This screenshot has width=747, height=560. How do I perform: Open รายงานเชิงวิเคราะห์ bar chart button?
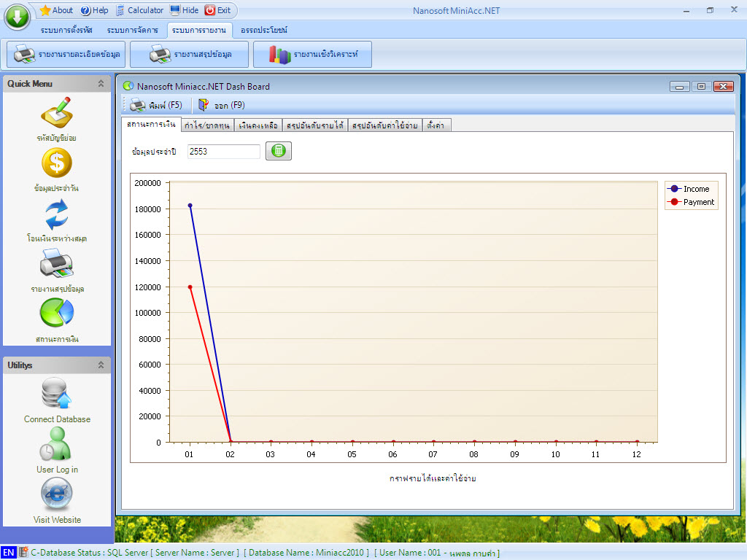pos(312,54)
